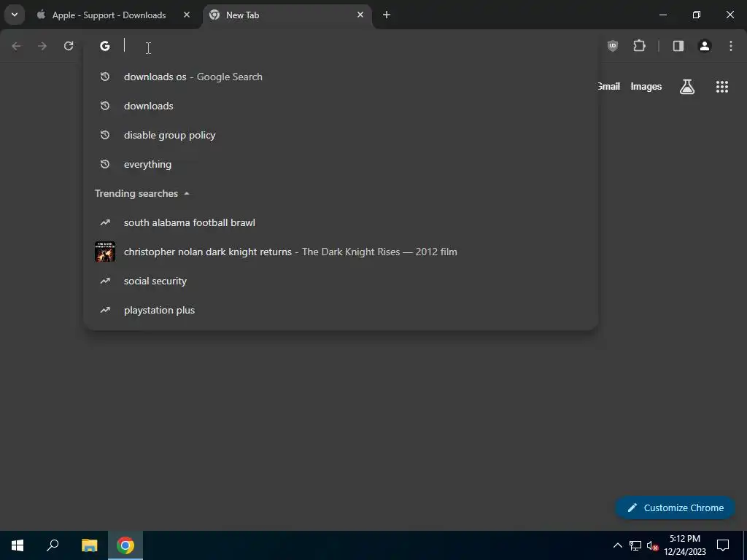Go back with the back arrow
The width and height of the screenshot is (747, 560).
point(16,46)
